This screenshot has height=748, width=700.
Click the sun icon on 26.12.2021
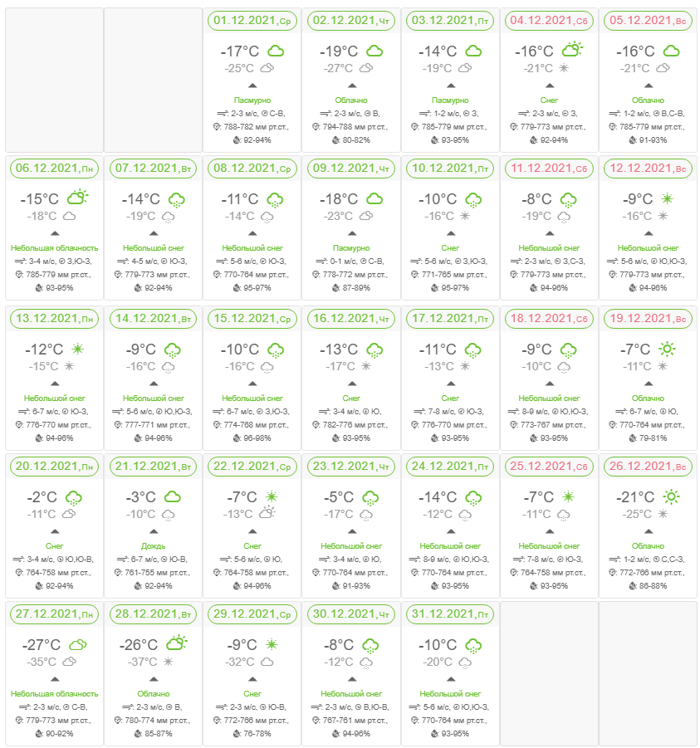[x=671, y=497]
